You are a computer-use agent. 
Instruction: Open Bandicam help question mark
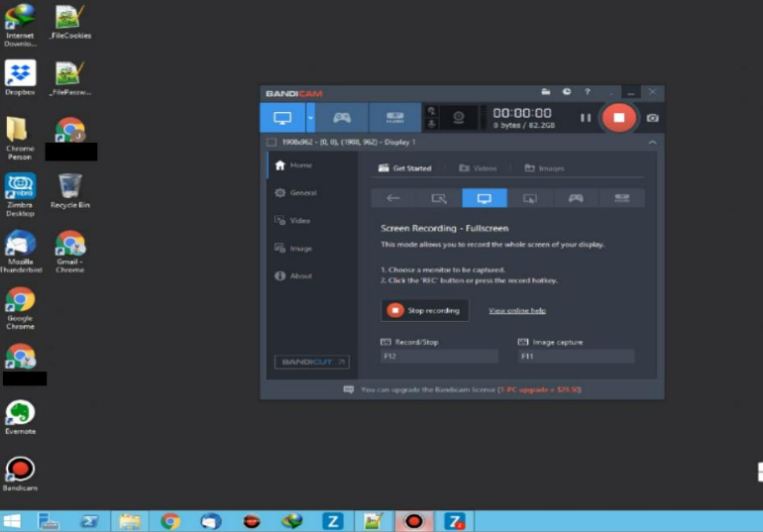pos(588,92)
